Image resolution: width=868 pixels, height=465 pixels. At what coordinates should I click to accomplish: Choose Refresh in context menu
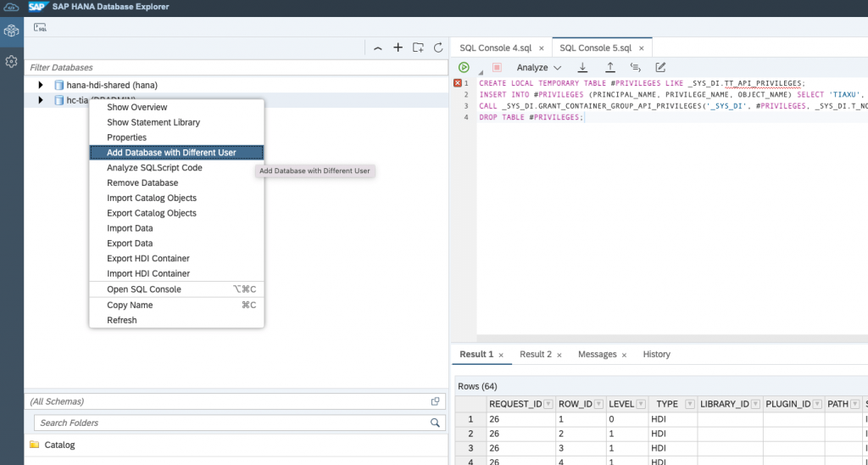pyautogui.click(x=176, y=320)
